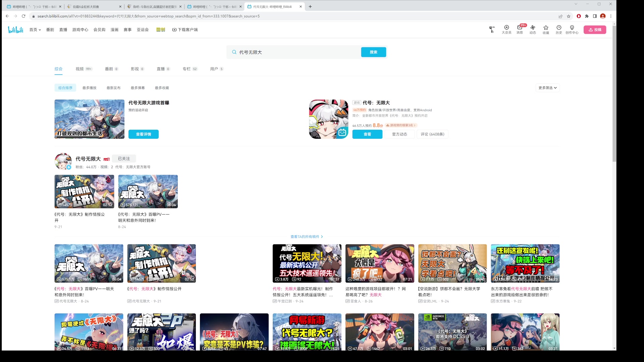Open 消息 messages icon
The height and width of the screenshot is (362, 644).
[x=520, y=29]
